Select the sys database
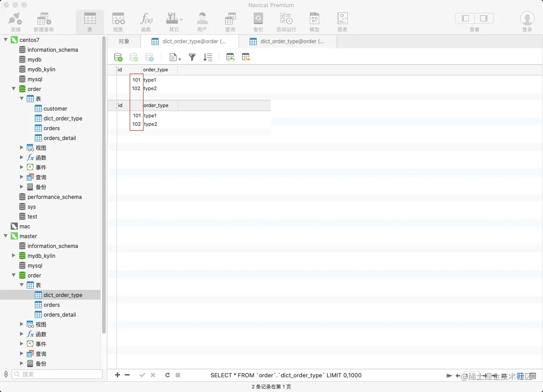 pyautogui.click(x=32, y=206)
